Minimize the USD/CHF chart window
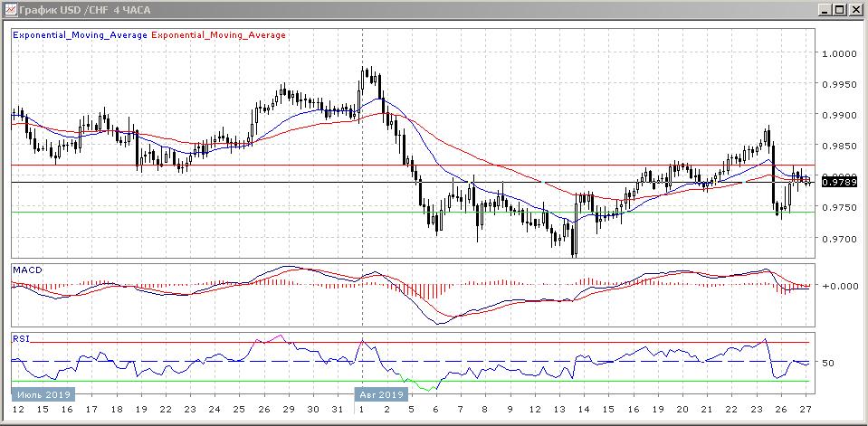 (824, 10)
